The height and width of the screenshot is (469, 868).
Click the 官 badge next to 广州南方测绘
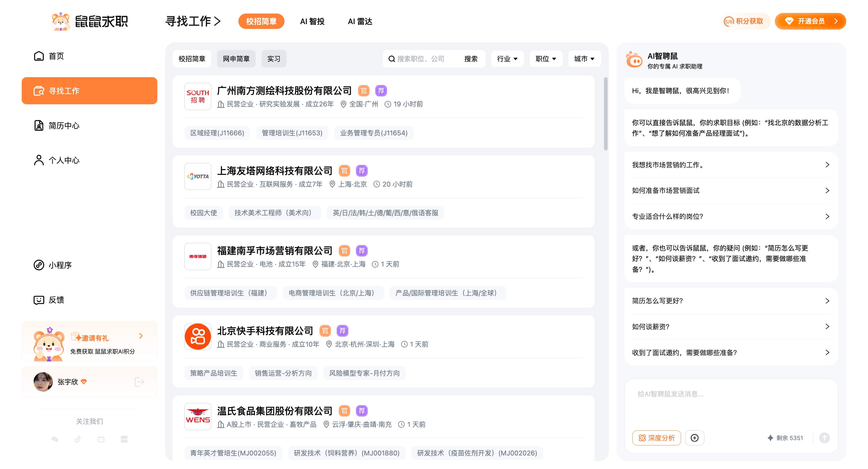[x=363, y=91]
